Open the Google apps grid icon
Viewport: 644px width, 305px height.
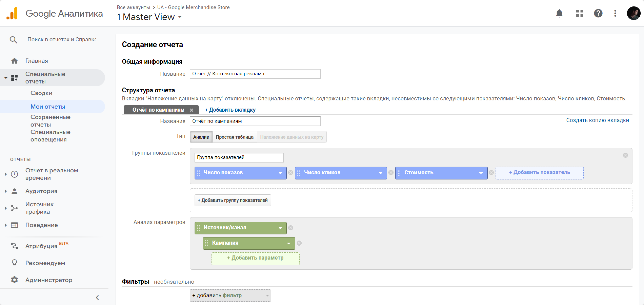[x=579, y=13]
